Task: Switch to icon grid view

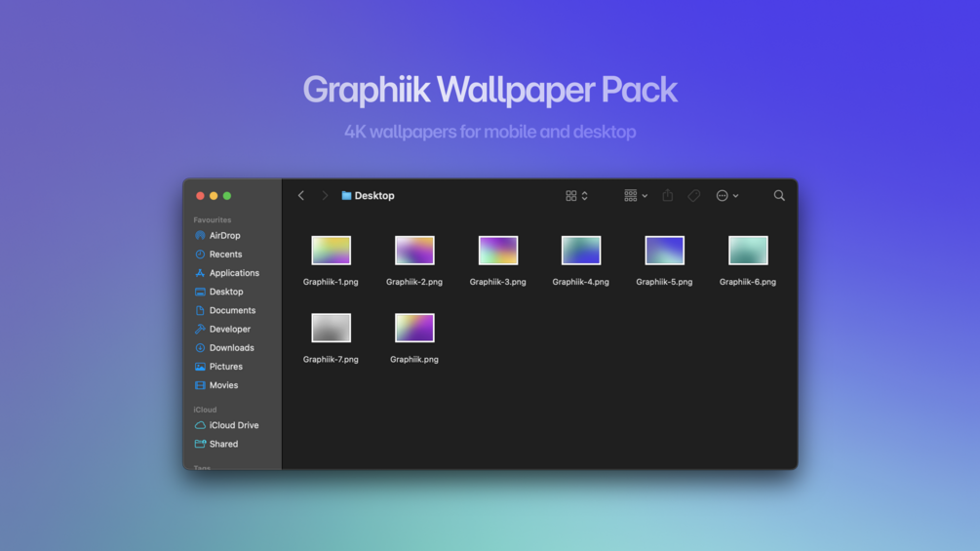Action: pos(570,196)
